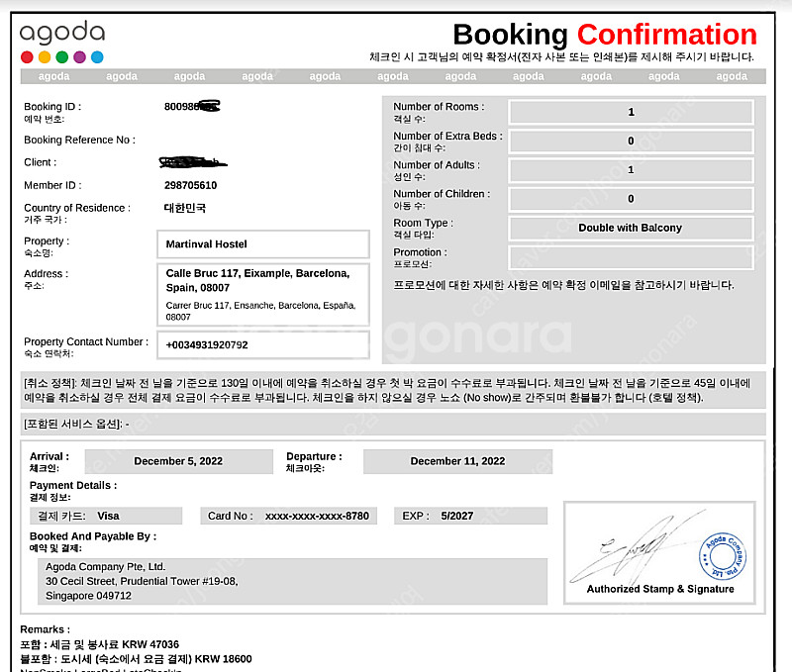Viewport: 792px width, 672px height.
Task: Click the "Singapore 049712" line
Action: point(88,596)
